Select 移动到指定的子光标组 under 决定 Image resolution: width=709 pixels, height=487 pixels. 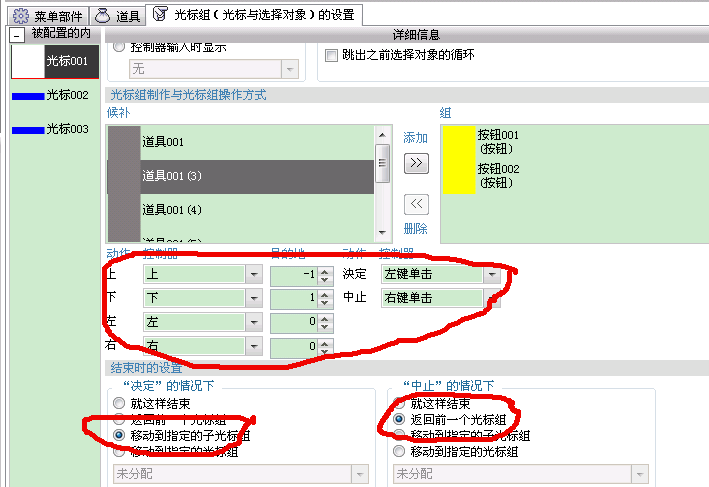pyautogui.click(x=119, y=435)
